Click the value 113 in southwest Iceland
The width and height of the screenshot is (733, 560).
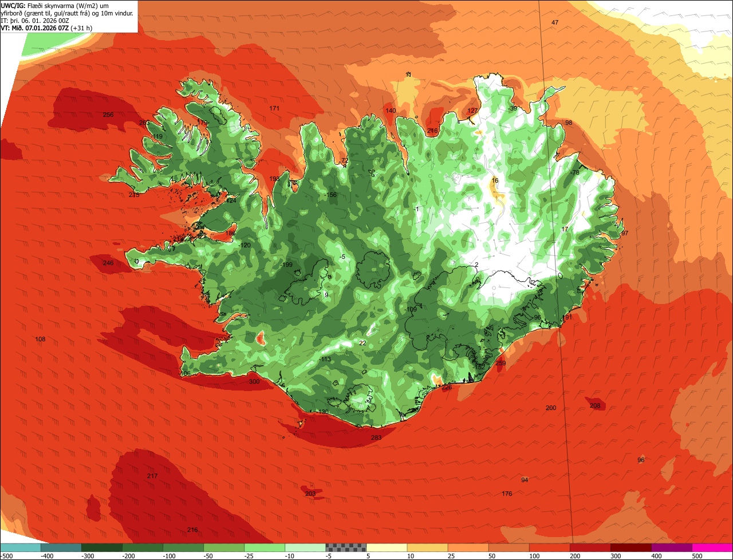326,360
